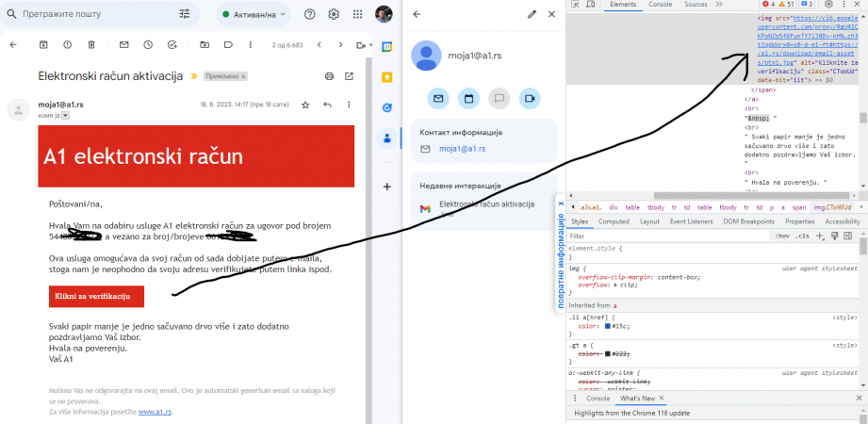Report this email as spam
This screenshot has width=868, height=424.
click(68, 45)
